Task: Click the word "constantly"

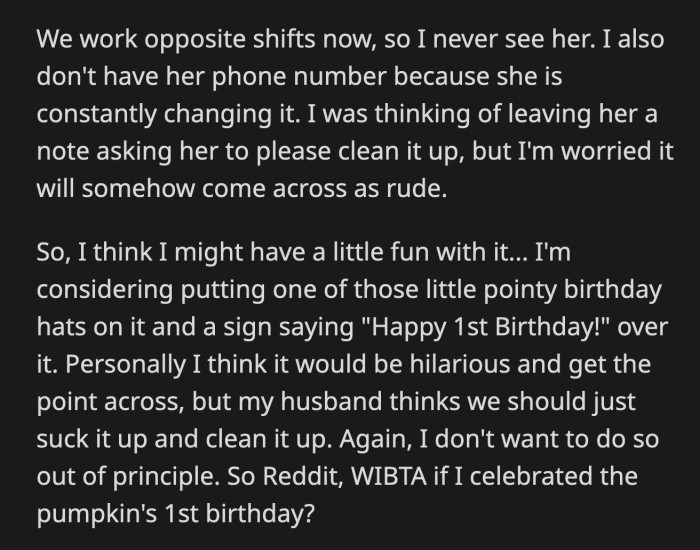Action: tap(96, 114)
